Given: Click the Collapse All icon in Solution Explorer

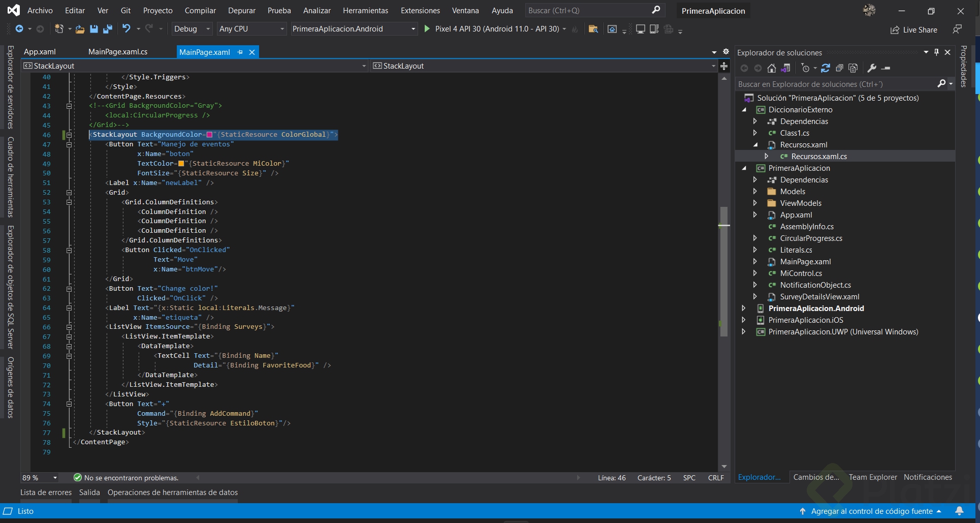Looking at the screenshot, I should [839, 68].
